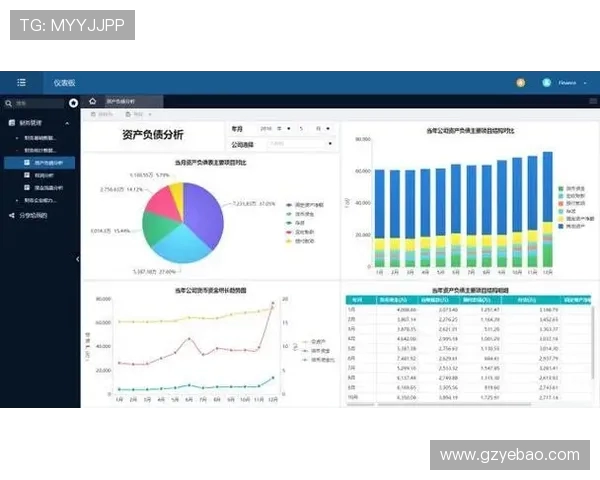The image size is (600, 480).
Task: Open the tab list icon at right of tab bar
Action: tap(593, 101)
